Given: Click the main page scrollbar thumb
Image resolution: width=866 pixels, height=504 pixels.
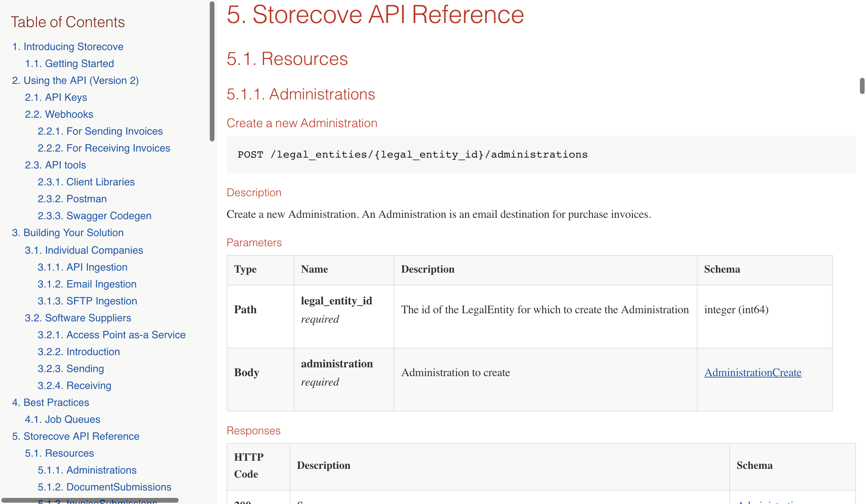Looking at the screenshot, I should [862, 86].
